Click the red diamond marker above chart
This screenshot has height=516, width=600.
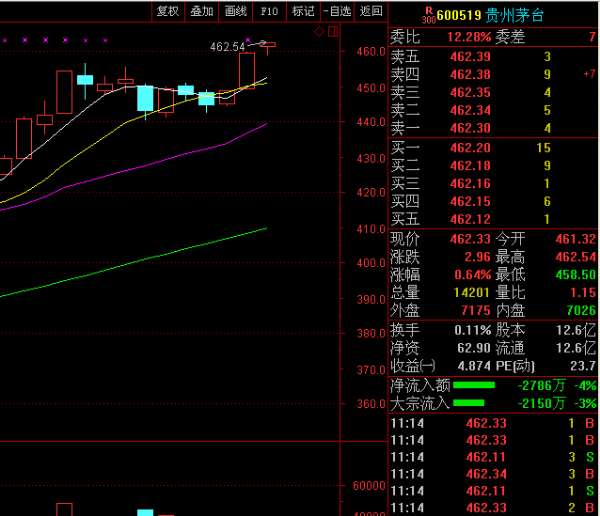pos(319,32)
